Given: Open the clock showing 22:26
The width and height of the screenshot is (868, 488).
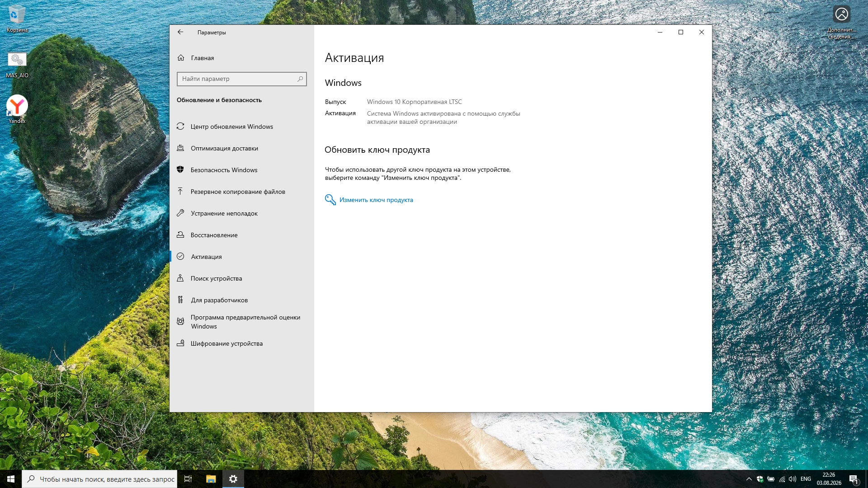Looking at the screenshot, I should tap(829, 479).
